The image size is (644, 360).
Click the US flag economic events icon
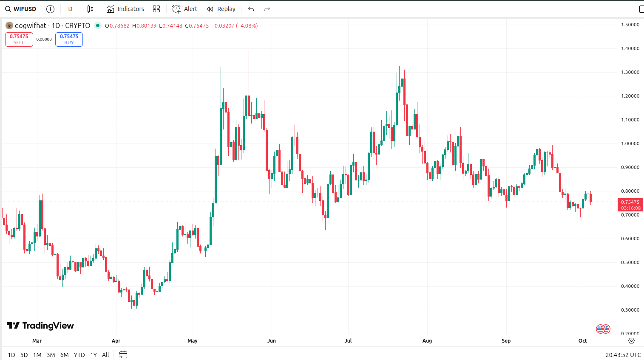pos(603,329)
